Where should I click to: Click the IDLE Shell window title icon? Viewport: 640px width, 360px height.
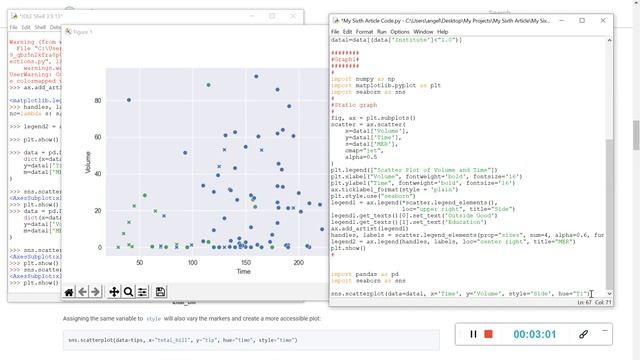point(14,16)
